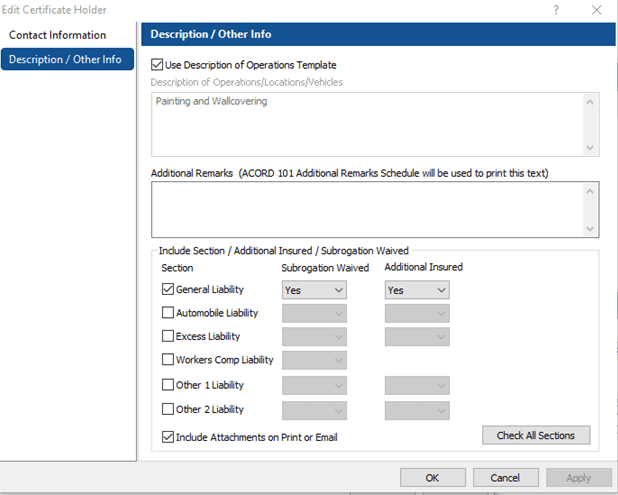
Task: Switch to the Contact Information tab
Action: point(58,35)
